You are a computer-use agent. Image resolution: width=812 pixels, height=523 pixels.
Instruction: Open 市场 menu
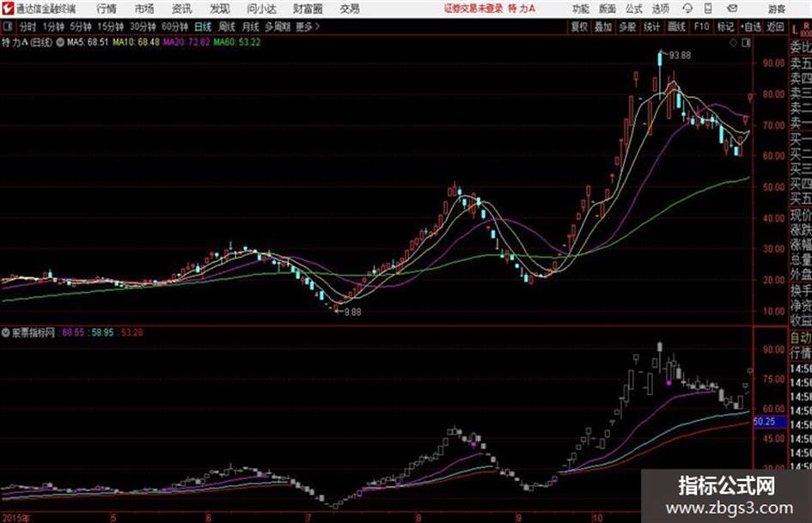(144, 9)
